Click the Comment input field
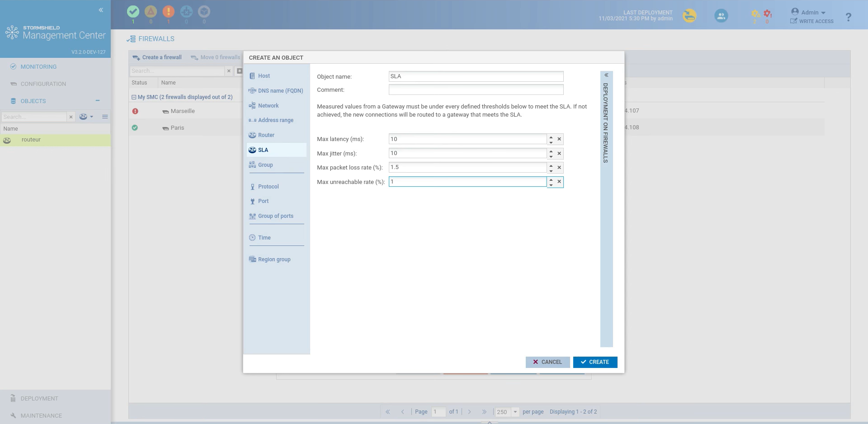 [x=476, y=90]
